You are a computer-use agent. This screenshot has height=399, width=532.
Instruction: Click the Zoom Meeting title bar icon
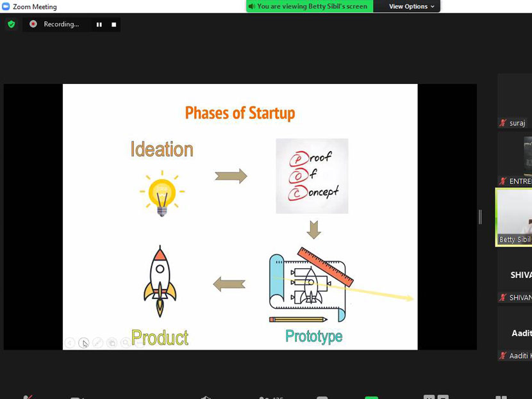[x=6, y=6]
